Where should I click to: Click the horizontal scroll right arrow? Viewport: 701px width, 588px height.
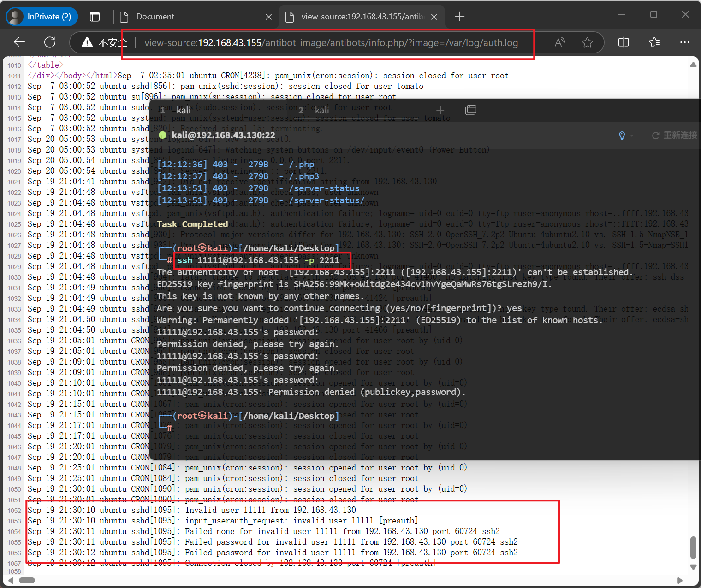pyautogui.click(x=680, y=580)
